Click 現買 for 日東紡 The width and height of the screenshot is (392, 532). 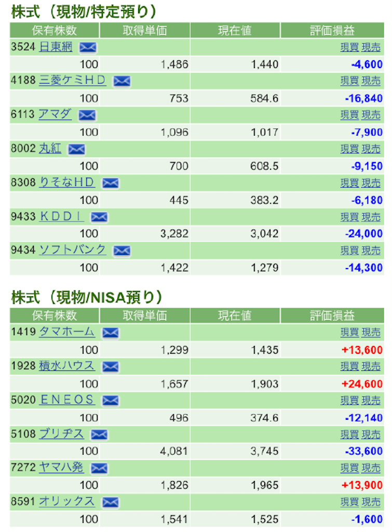[349, 47]
